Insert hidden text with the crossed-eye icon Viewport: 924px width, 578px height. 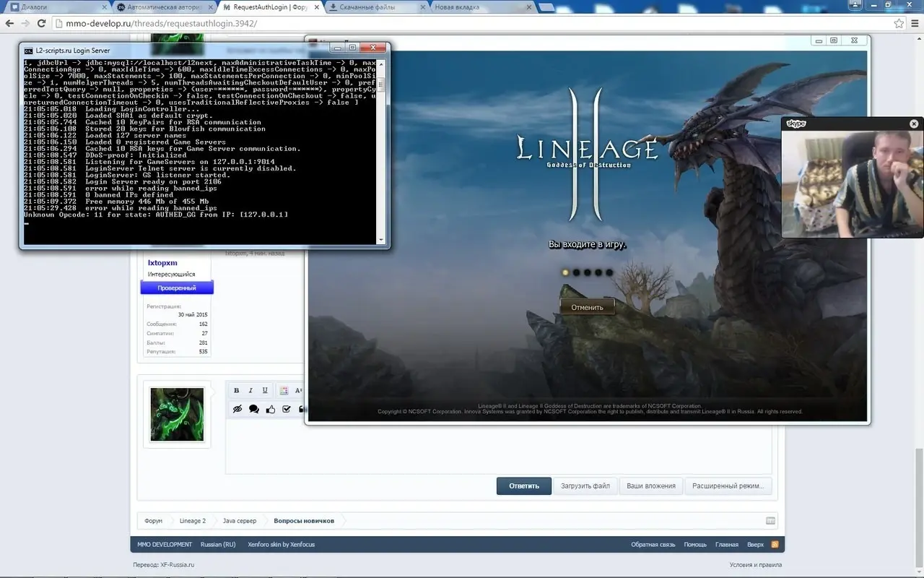(237, 409)
